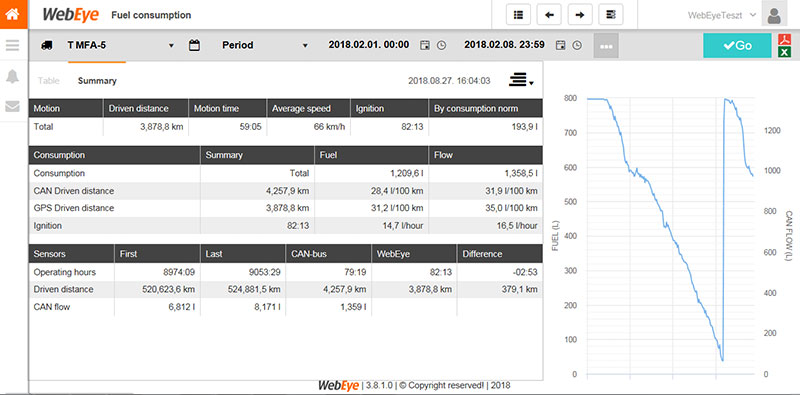Open clock picker for end date time

coord(577,45)
